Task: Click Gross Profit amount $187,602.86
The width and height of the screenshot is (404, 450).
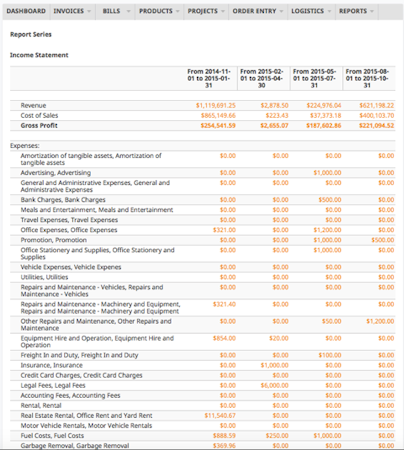Action: (324, 126)
